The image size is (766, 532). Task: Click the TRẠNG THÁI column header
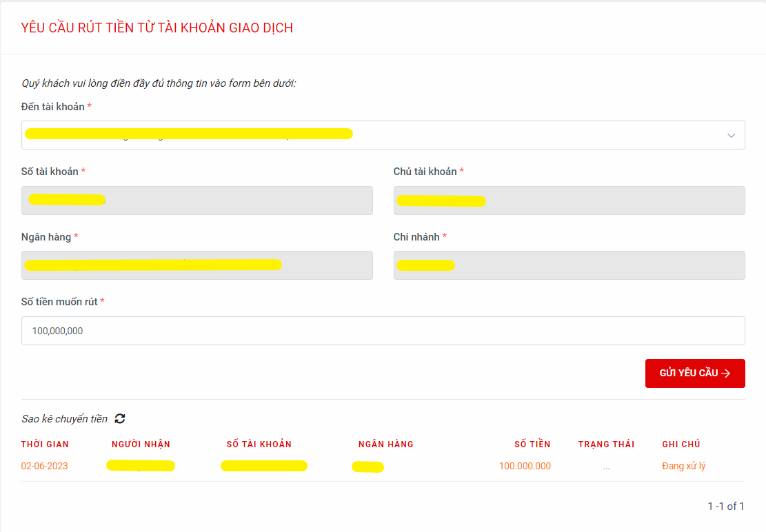pos(606,444)
